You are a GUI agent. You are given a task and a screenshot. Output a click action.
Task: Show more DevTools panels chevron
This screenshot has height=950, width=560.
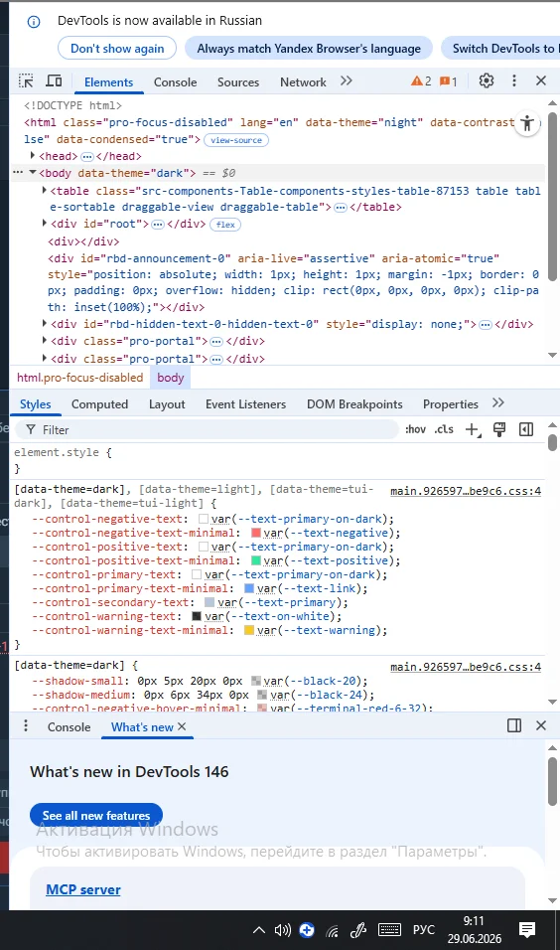(347, 81)
